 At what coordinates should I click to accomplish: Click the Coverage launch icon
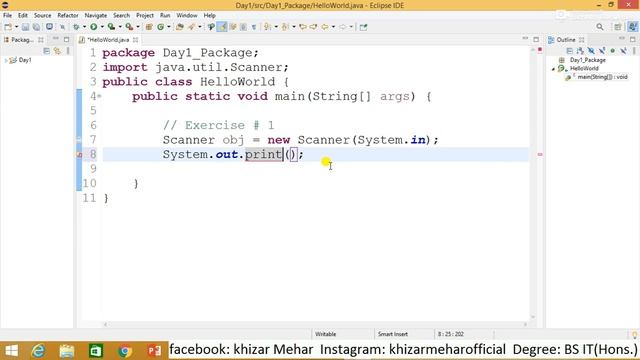[111, 27]
